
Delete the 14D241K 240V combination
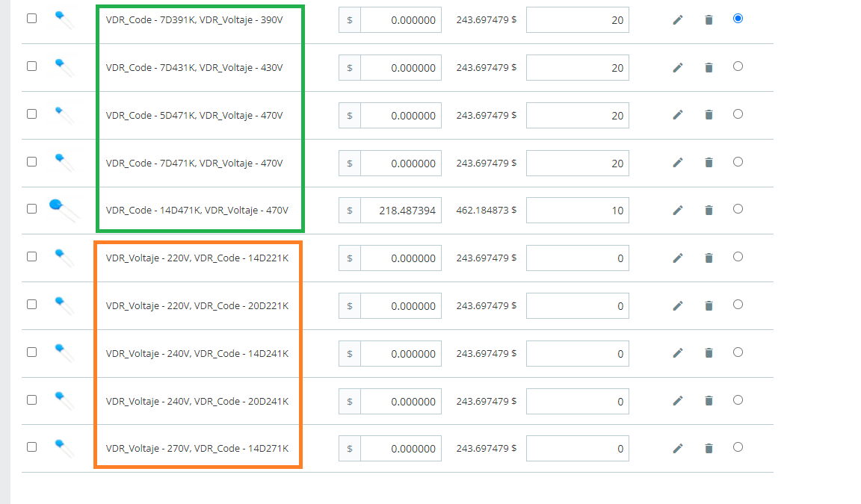pos(709,352)
